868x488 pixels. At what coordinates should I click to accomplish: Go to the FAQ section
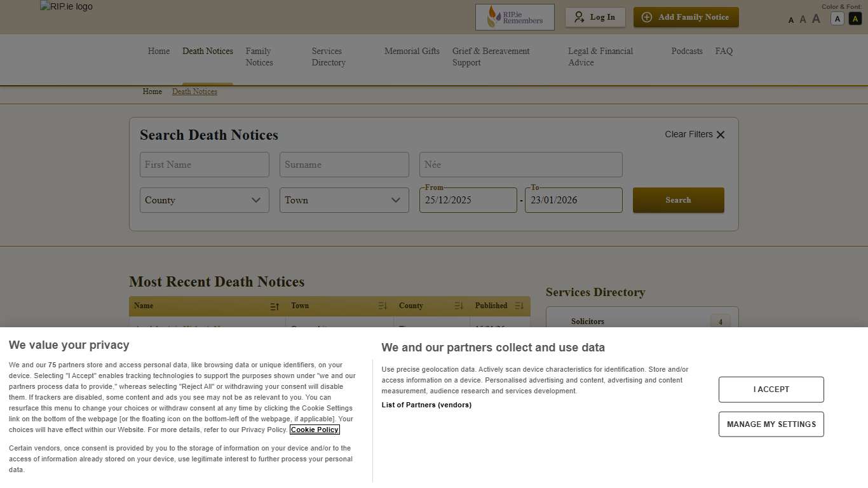coord(724,51)
